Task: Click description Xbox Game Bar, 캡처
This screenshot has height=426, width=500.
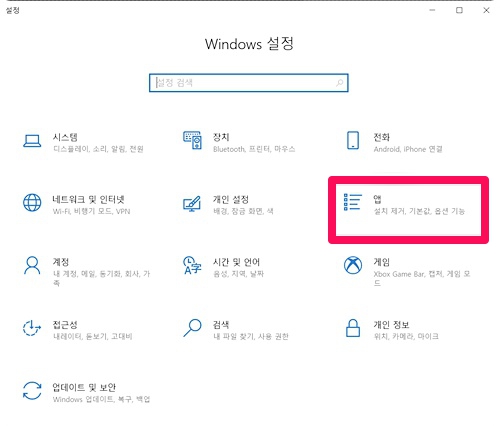Action: [x=422, y=278]
